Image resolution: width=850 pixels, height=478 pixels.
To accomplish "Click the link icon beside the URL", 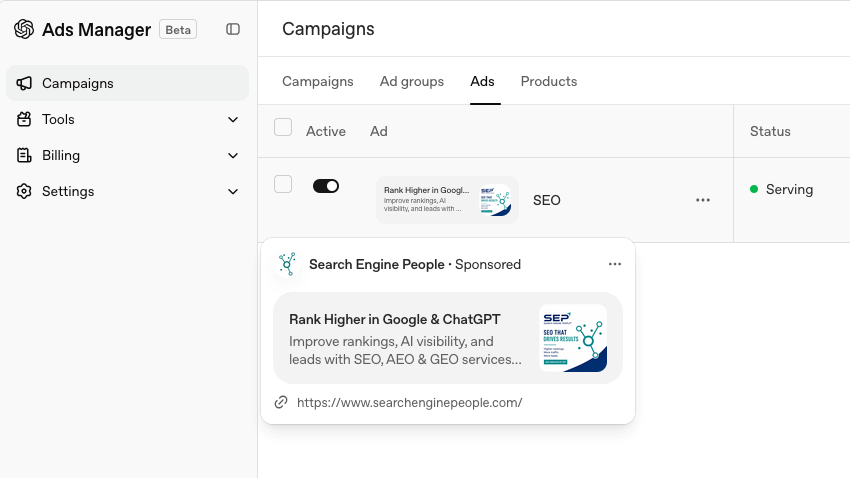I will pyautogui.click(x=281, y=402).
